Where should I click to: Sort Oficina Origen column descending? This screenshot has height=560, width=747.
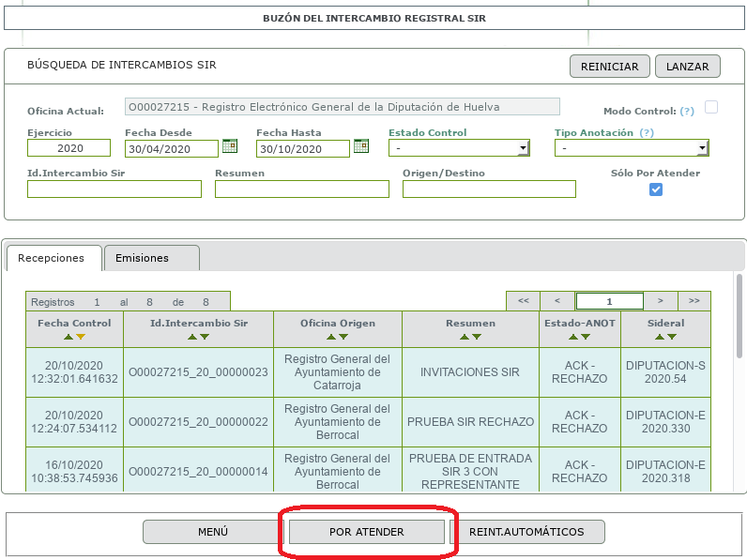pos(343,337)
